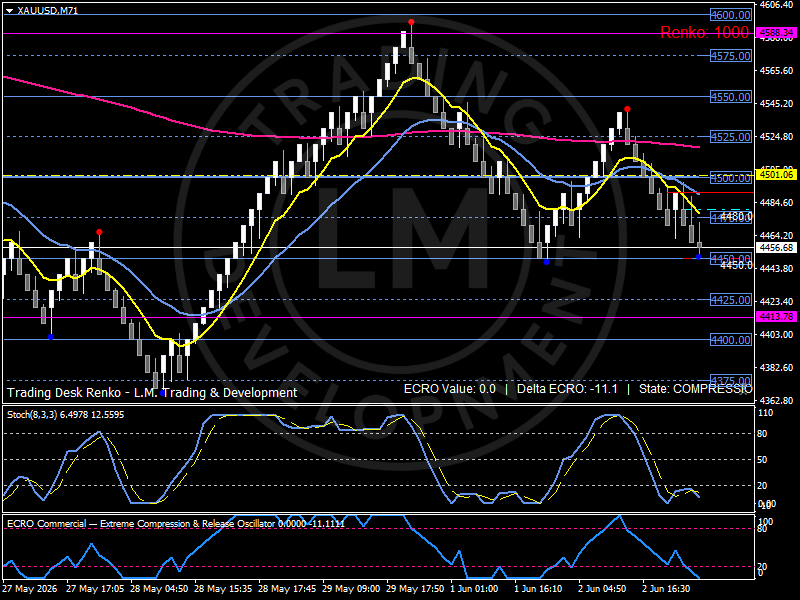
Task: Click the blue swing-low dot at 1 Jun low
Action: [x=546, y=262]
